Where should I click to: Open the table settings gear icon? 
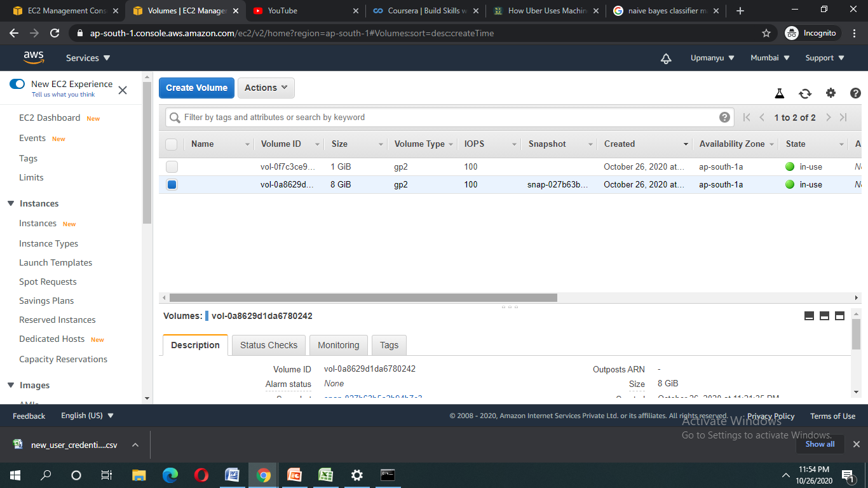click(831, 93)
